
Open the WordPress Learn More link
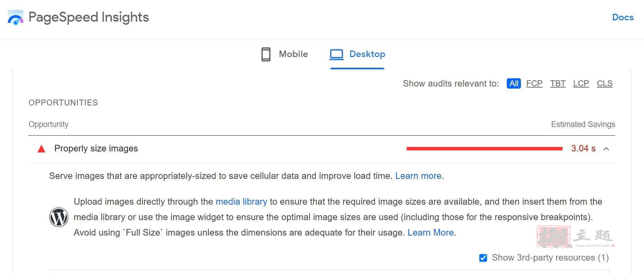click(430, 232)
